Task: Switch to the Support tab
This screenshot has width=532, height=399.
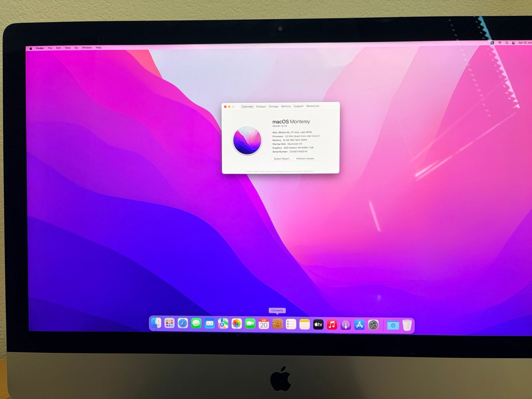Action: coord(299,106)
